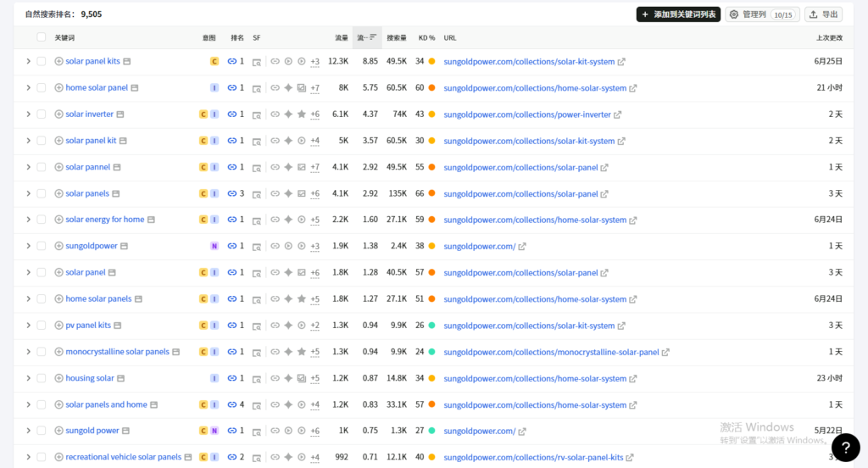Open external link icon for power-inverter URL
The image size is (868, 468).
point(617,114)
